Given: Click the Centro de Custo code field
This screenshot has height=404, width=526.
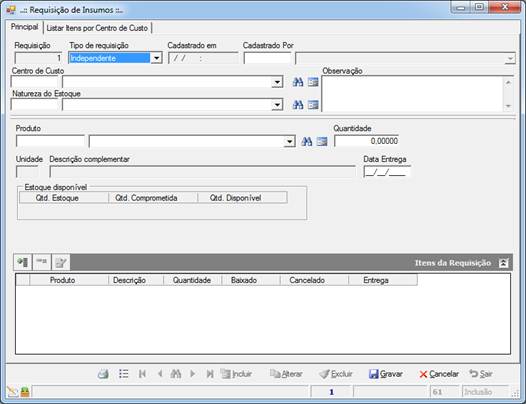Looking at the screenshot, I should (x=35, y=82).
